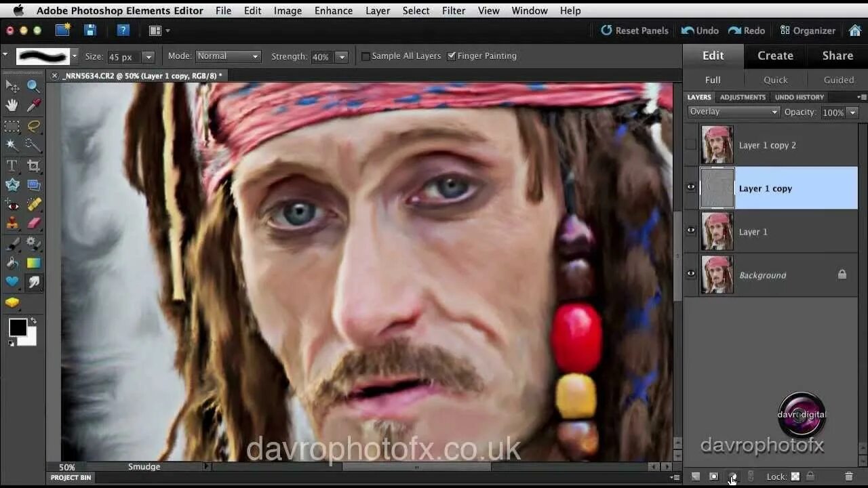This screenshot has width=868, height=488.
Task: Switch to the Undo History tab
Action: point(800,97)
